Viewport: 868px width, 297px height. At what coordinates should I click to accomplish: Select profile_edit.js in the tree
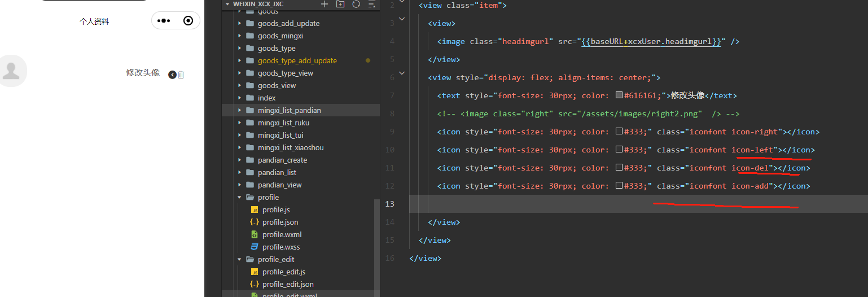(x=283, y=272)
